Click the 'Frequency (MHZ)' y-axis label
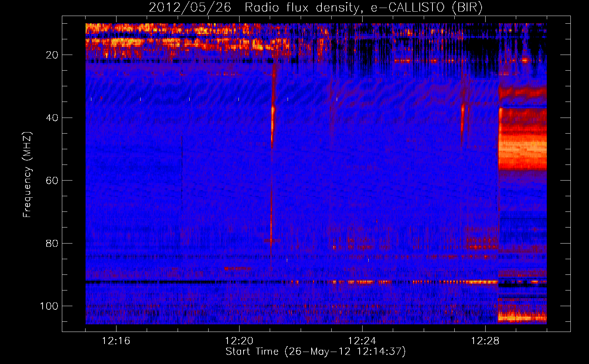 [27, 174]
